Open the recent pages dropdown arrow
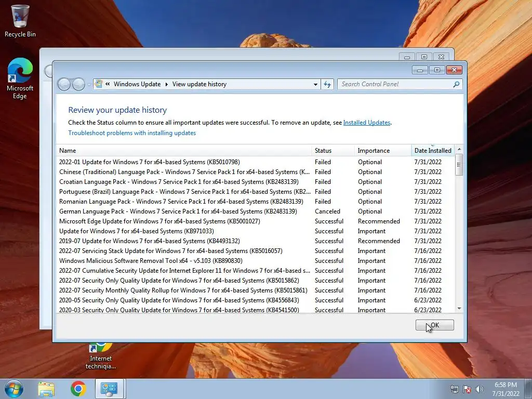 pos(89,85)
